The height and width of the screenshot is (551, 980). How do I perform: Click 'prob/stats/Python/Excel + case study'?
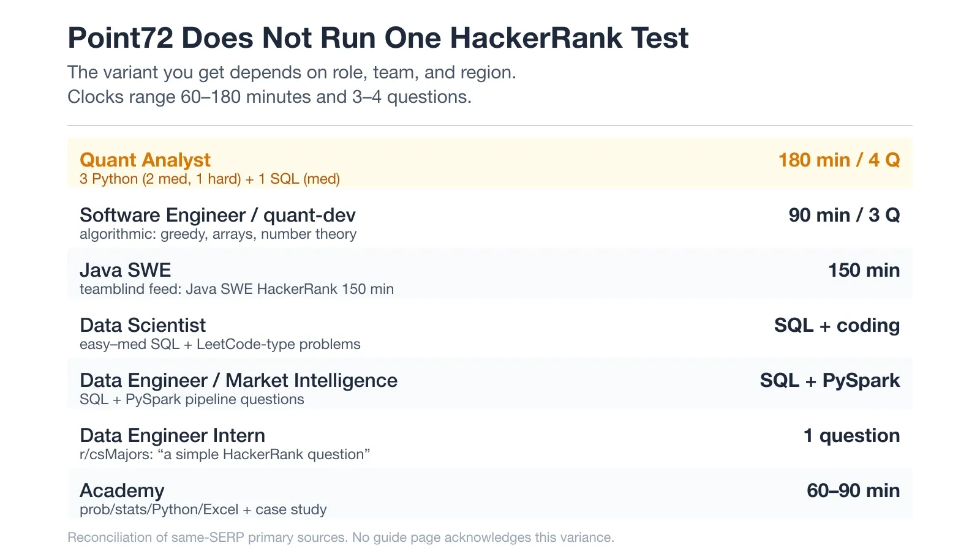click(203, 509)
